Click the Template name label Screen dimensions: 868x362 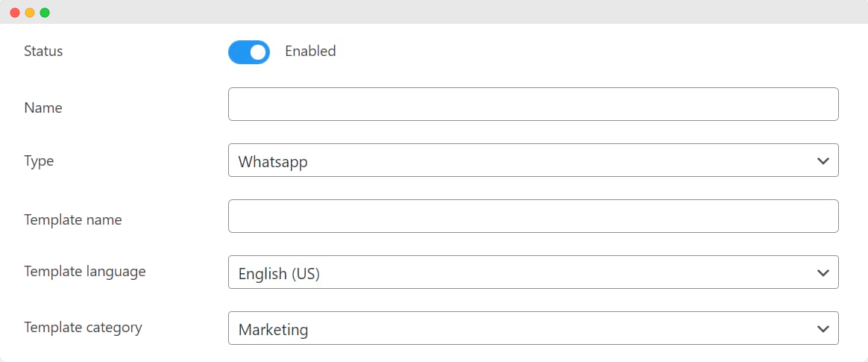click(73, 220)
